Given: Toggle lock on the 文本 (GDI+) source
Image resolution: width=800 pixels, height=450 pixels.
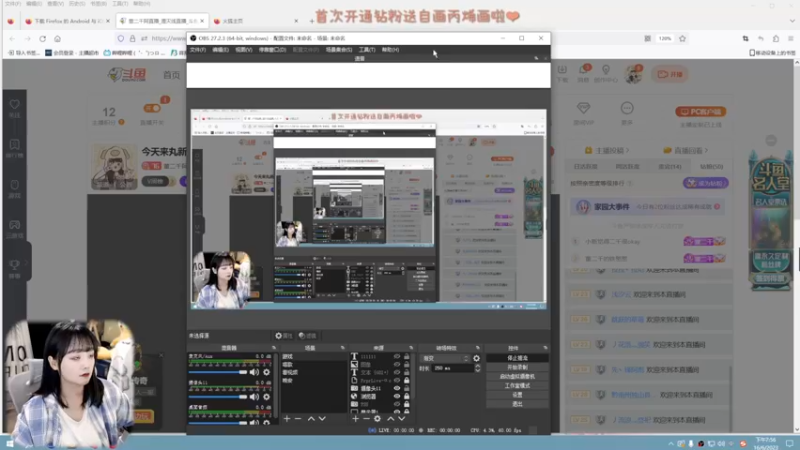Looking at the screenshot, I should pos(407,372).
